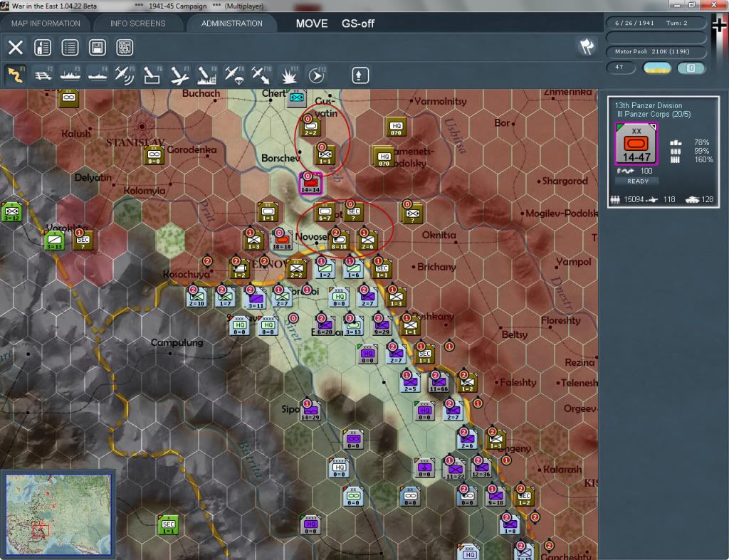The width and height of the screenshot is (729, 560).
Task: Select the highlighted 14=14 panzer unit on the map
Action: (310, 184)
